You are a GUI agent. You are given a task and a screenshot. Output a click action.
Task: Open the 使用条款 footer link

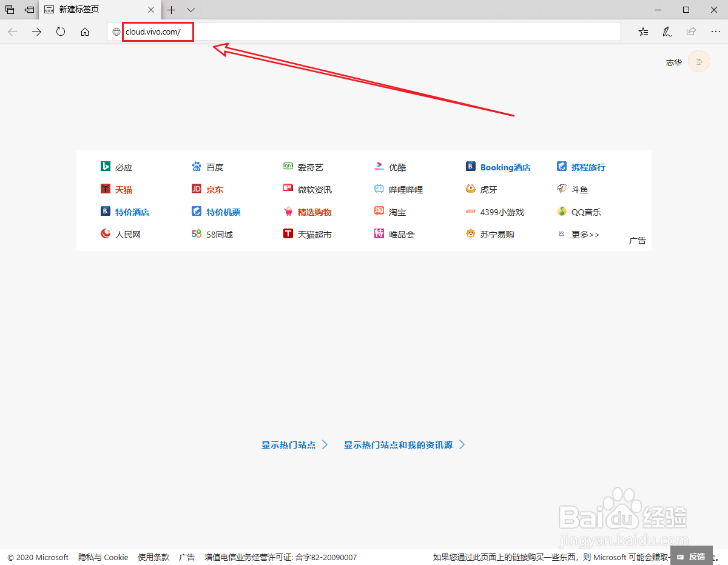153,557
